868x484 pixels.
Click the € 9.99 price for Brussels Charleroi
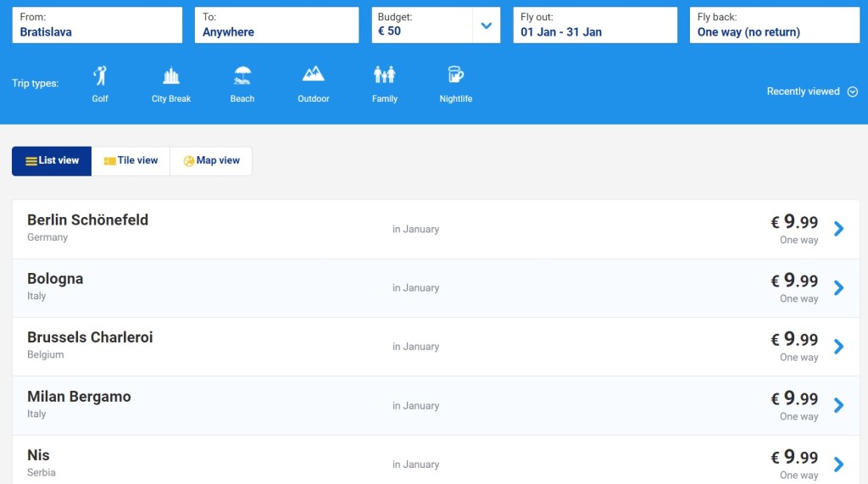point(794,339)
